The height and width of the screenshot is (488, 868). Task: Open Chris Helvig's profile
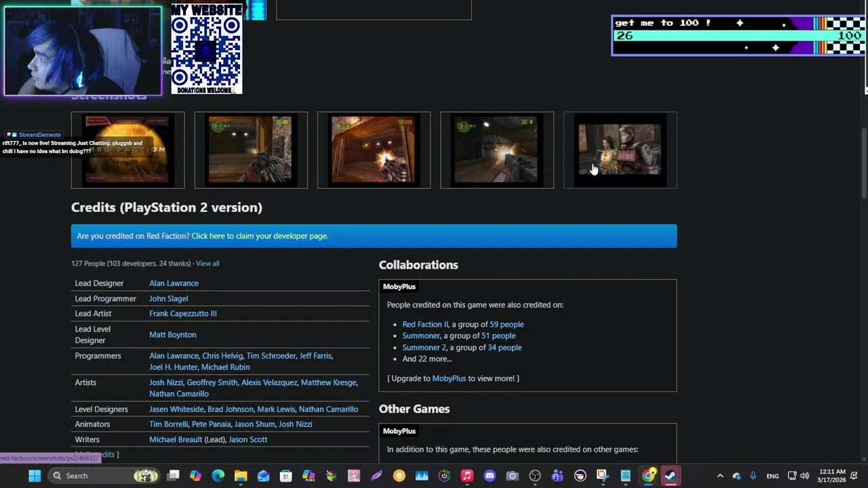click(222, 356)
